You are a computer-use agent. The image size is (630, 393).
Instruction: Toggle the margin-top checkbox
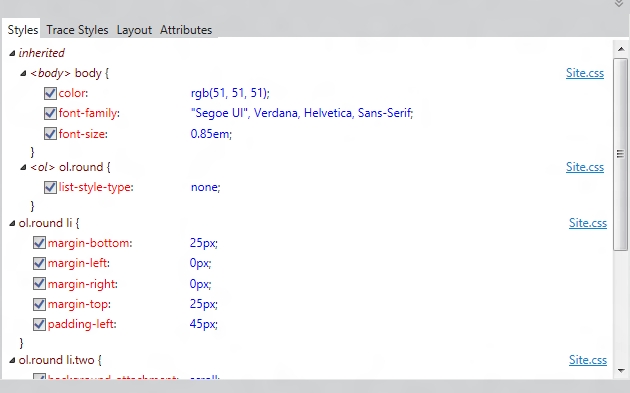click(x=39, y=304)
